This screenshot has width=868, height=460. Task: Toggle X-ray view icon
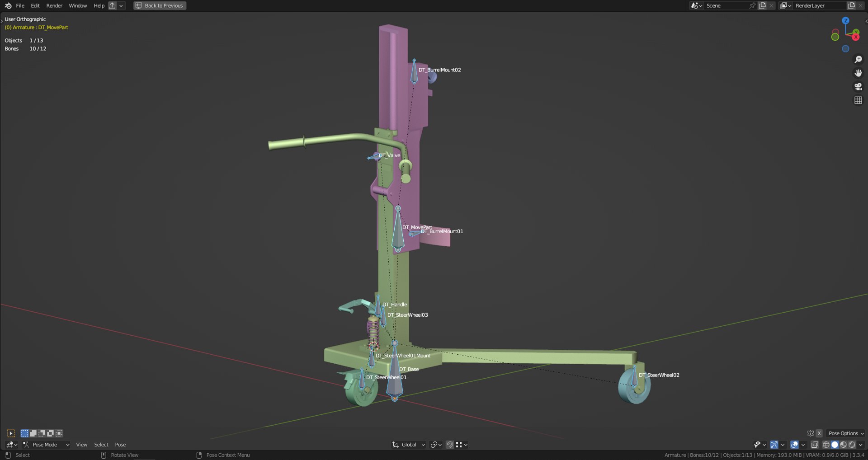pos(815,445)
